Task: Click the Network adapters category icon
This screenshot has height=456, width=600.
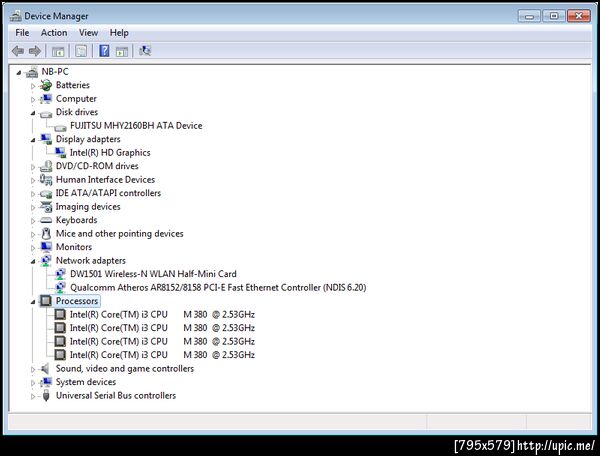Action: coord(46,260)
